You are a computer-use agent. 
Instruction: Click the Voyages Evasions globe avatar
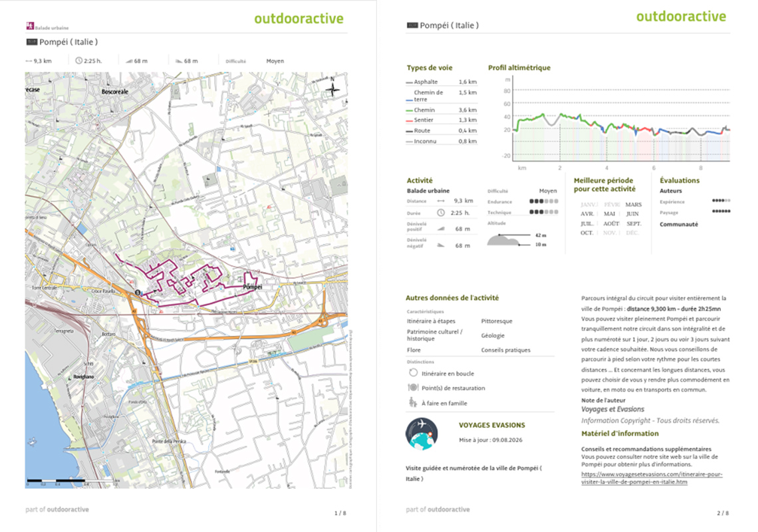(x=422, y=434)
